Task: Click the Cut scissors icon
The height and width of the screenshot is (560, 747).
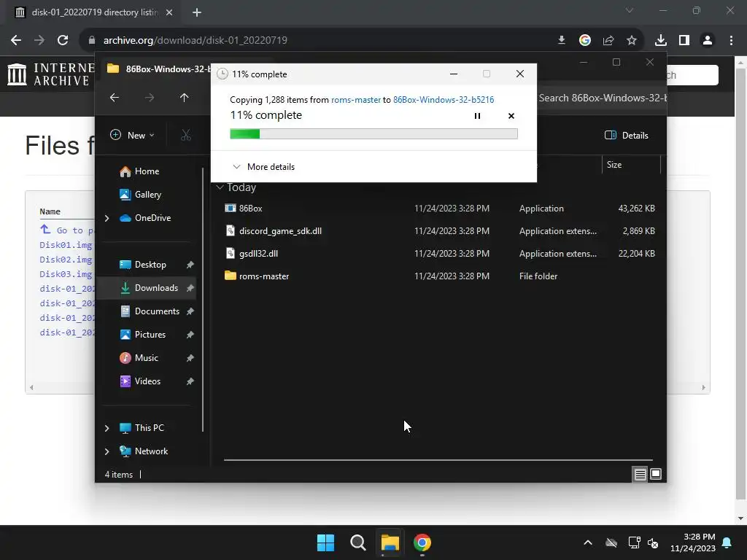Action: [x=186, y=135]
